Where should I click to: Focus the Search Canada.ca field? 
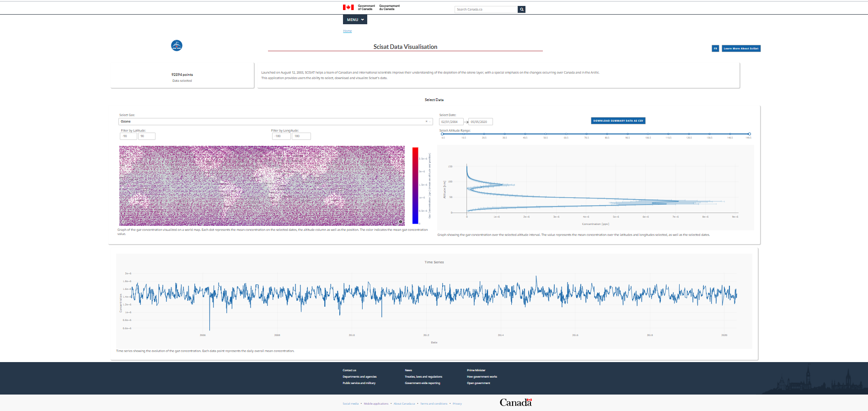click(x=486, y=9)
